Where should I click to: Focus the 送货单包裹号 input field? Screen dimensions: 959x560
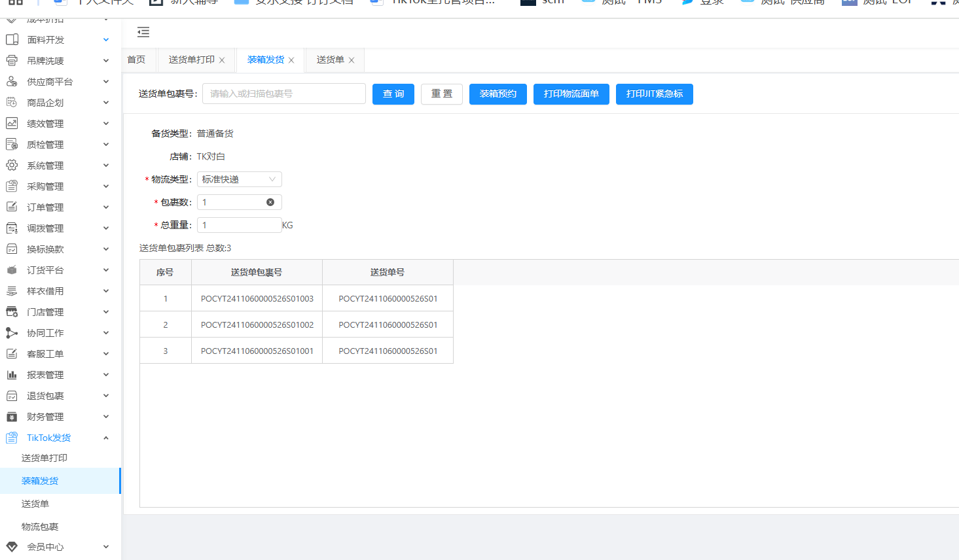(x=283, y=94)
